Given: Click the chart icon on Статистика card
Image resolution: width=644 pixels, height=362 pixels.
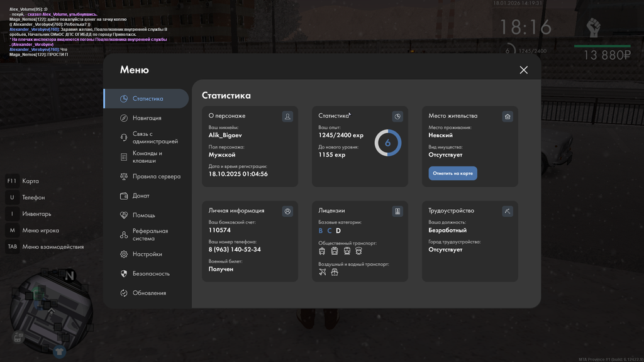Looking at the screenshot, I should [397, 116].
